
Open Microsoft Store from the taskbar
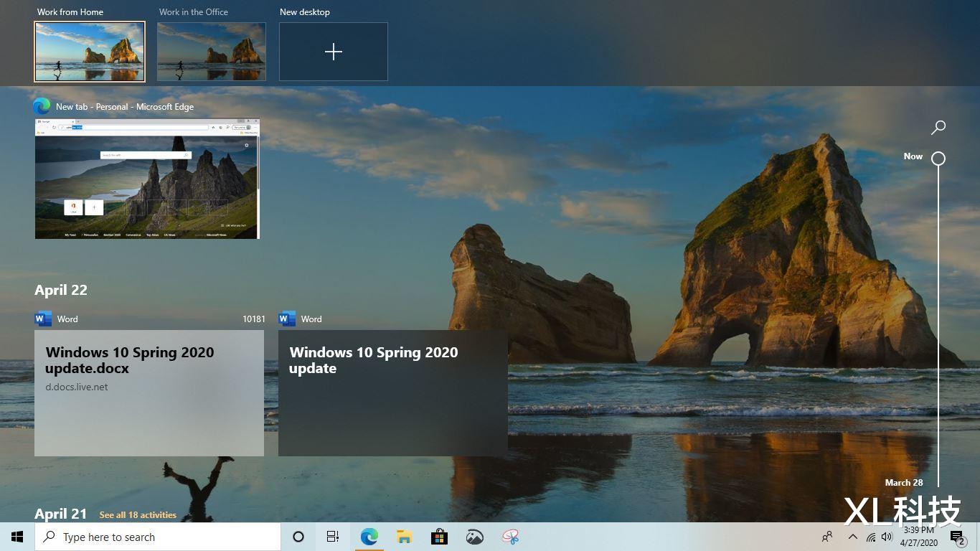click(439, 537)
